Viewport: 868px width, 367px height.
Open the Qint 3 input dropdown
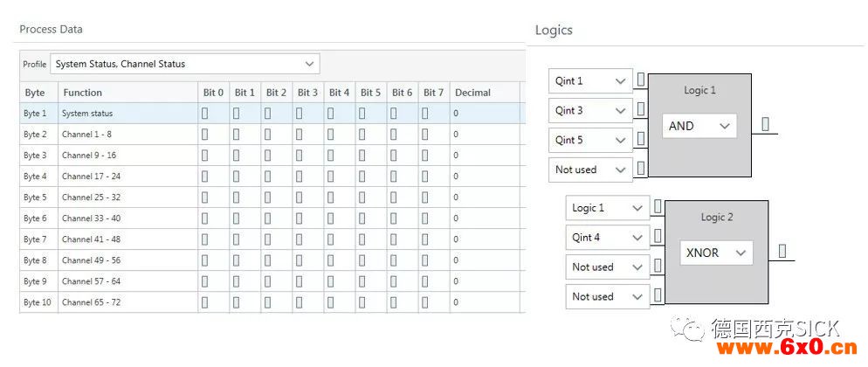590,111
